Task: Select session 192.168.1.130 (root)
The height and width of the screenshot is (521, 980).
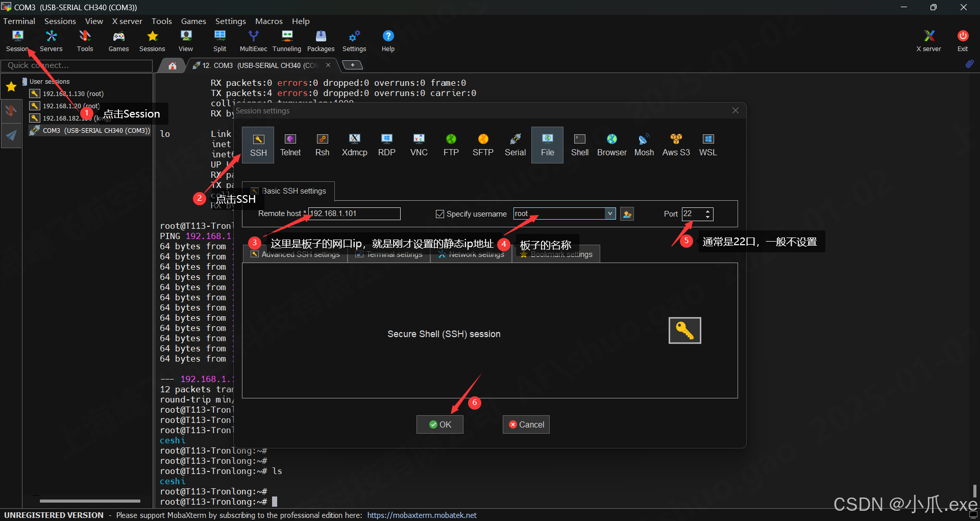Action: 73,93
